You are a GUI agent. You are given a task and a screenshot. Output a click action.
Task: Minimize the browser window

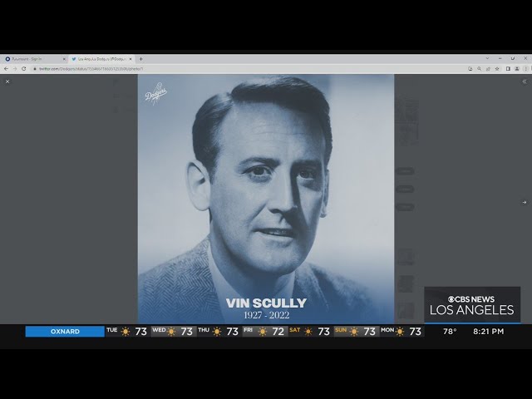point(500,58)
